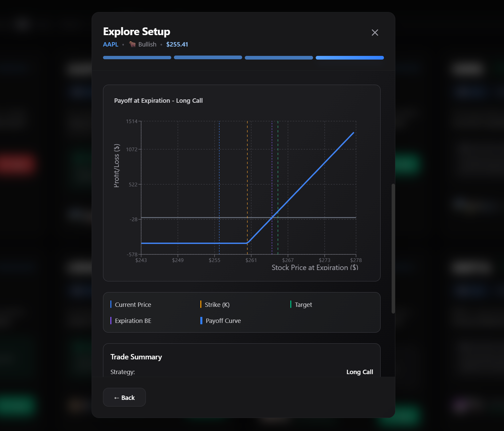504x431 pixels.
Task: Click the AAPL ticker link
Action: [x=110, y=44]
